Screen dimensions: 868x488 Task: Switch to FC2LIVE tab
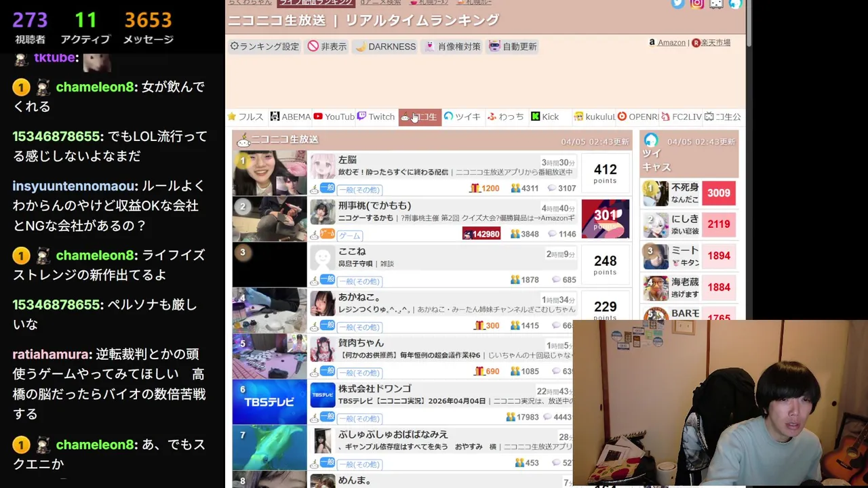click(x=681, y=117)
